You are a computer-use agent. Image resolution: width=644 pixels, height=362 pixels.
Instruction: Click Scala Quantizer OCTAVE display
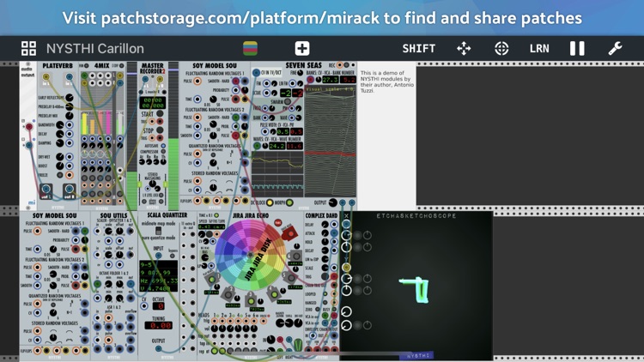pos(159,306)
